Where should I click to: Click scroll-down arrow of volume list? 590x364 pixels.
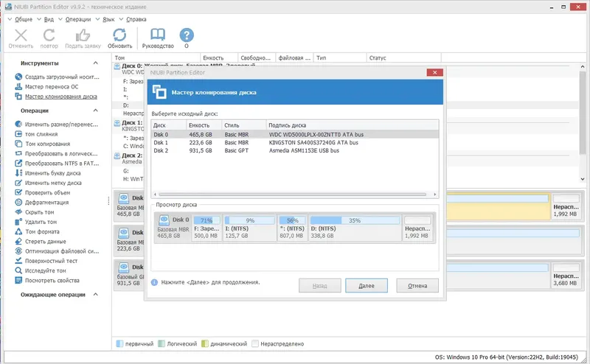(x=582, y=179)
